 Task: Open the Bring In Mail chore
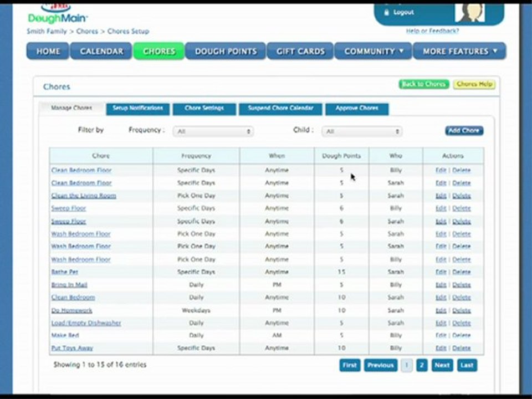pyautogui.click(x=69, y=285)
